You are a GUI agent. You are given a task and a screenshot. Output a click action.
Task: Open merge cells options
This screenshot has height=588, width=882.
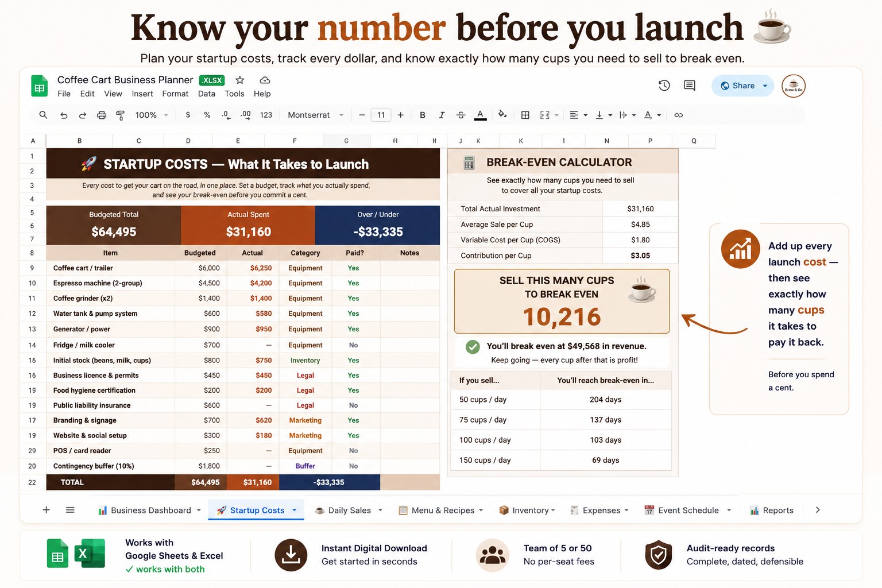pyautogui.click(x=549, y=115)
